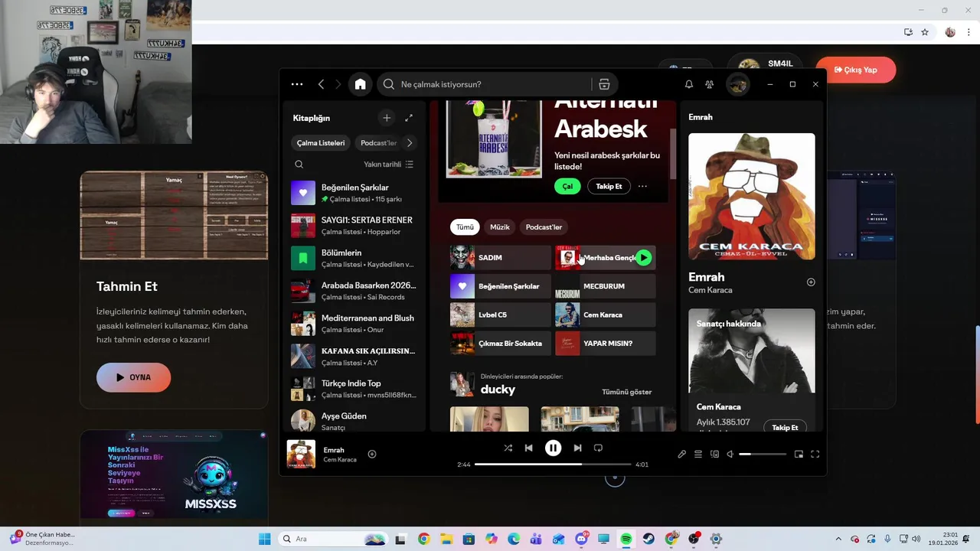Open Türkçe Indie Top playlist
Viewport: 980px width, 551px height.
[x=354, y=389]
